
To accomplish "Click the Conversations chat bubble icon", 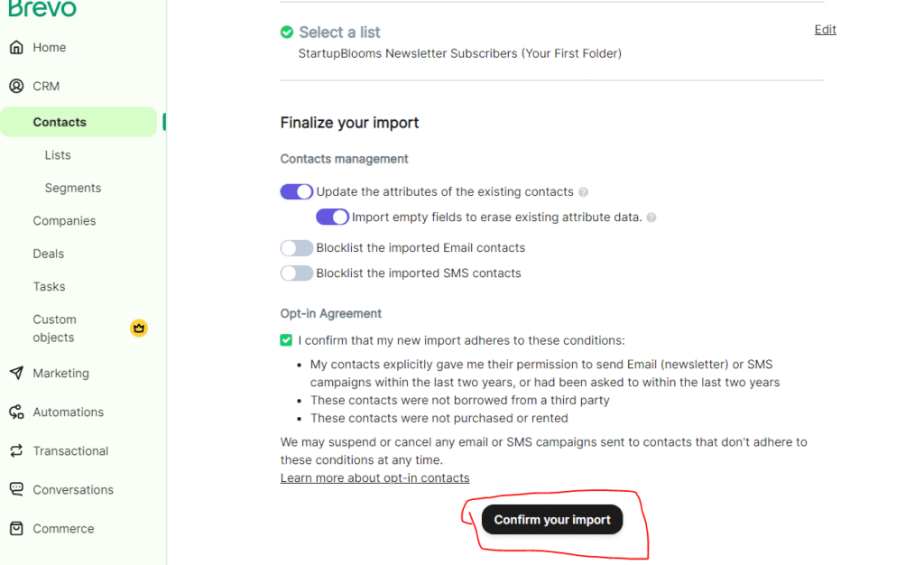I will coord(16,490).
